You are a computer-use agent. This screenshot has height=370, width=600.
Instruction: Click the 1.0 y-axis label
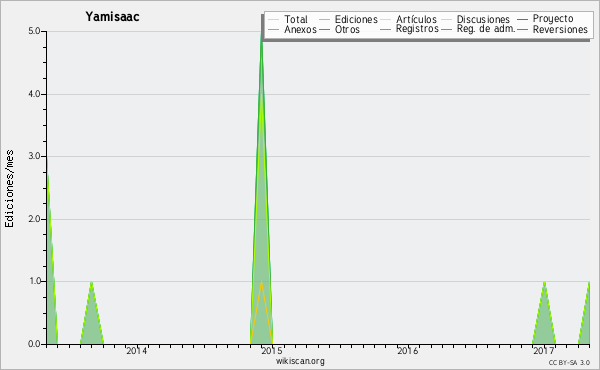click(x=34, y=282)
